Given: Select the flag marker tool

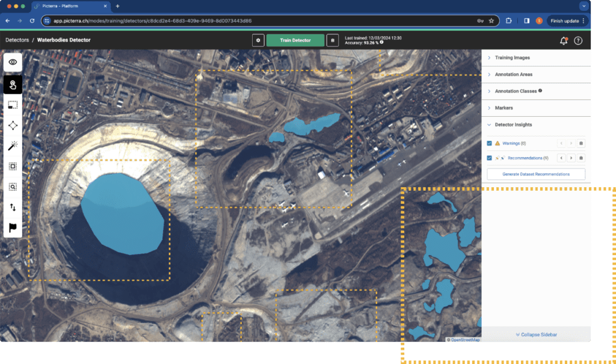Looking at the screenshot, I should 13,227.
